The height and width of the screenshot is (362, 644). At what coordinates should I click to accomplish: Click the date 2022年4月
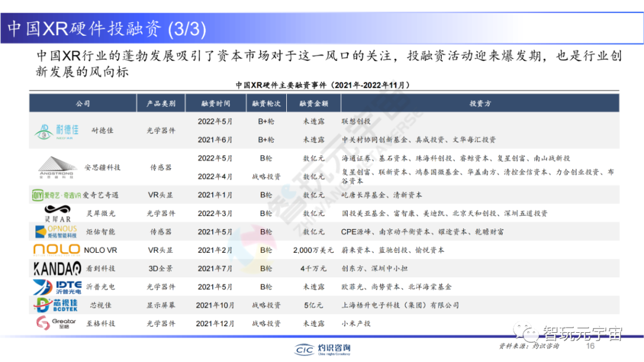(x=215, y=177)
